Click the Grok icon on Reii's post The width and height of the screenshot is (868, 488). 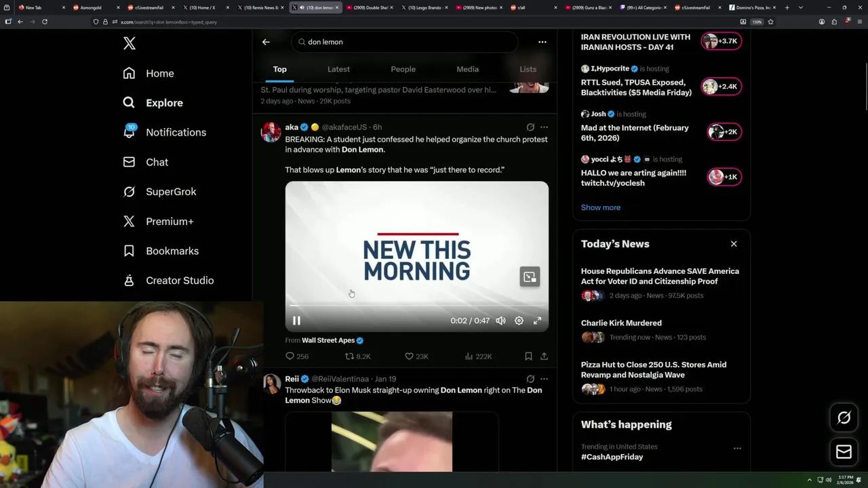(530, 379)
